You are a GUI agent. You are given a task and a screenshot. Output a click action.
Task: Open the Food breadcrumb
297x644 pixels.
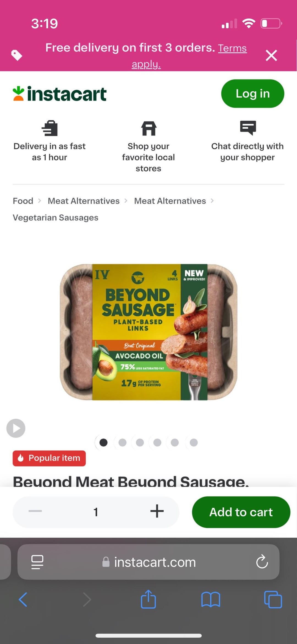tap(23, 201)
